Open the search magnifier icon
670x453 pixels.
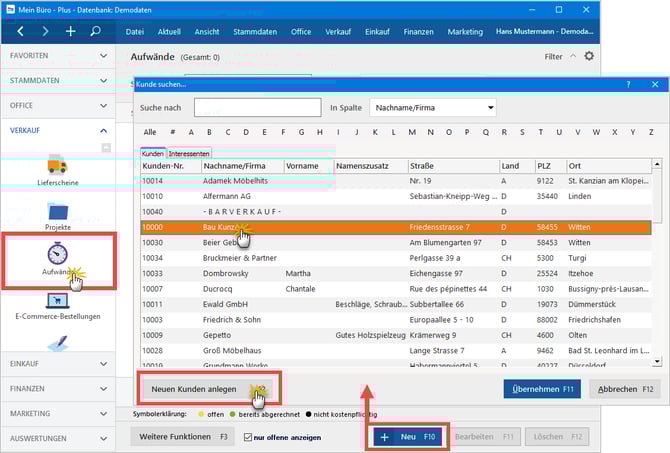96,31
